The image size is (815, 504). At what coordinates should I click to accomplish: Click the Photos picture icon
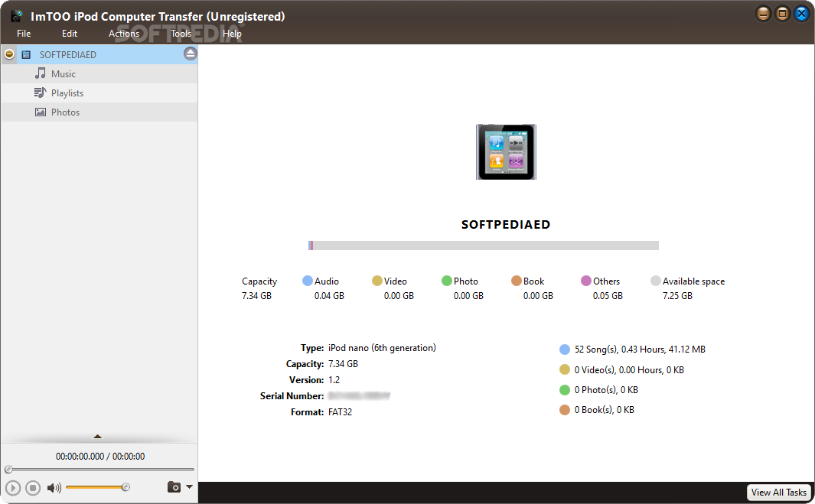40,112
